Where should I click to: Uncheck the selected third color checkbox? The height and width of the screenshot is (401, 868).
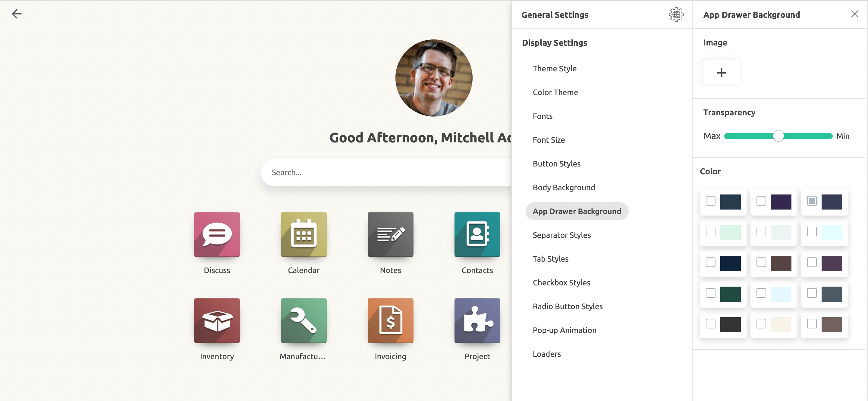click(x=811, y=201)
